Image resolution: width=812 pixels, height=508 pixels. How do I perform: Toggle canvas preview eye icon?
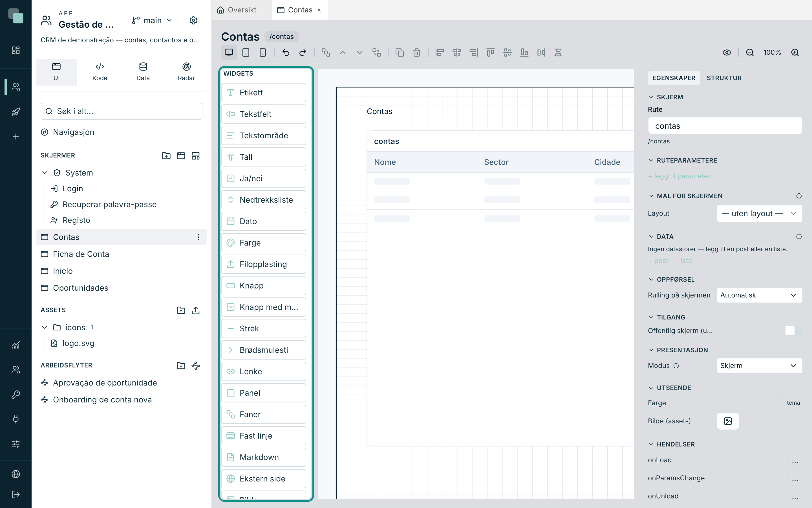point(727,52)
